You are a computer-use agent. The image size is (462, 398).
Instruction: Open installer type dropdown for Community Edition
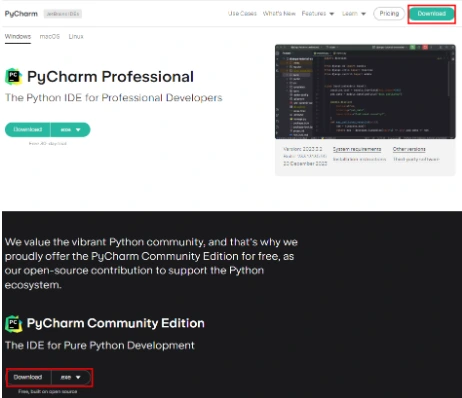[71, 377]
